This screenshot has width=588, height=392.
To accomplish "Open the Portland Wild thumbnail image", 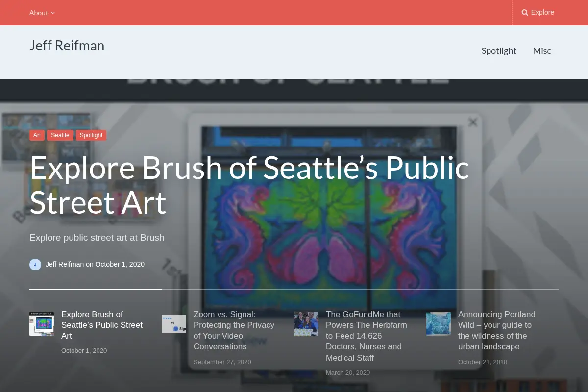I will tap(439, 324).
